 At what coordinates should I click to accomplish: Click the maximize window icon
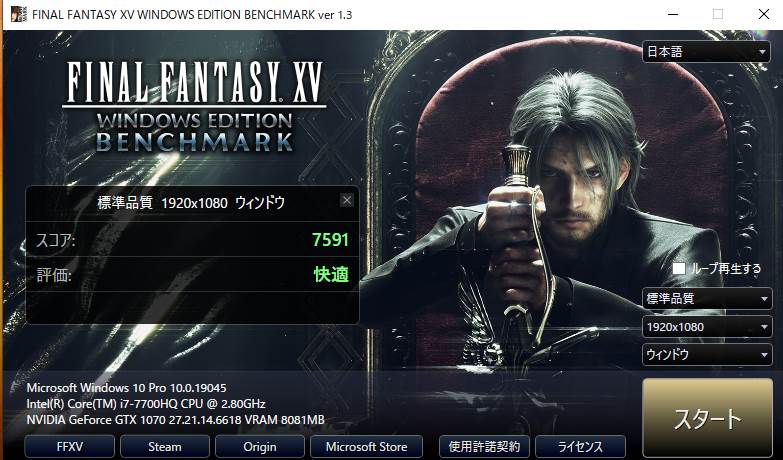click(718, 14)
